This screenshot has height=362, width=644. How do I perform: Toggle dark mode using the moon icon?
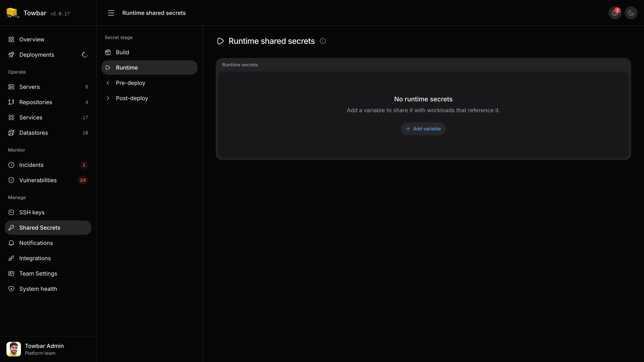(x=631, y=13)
